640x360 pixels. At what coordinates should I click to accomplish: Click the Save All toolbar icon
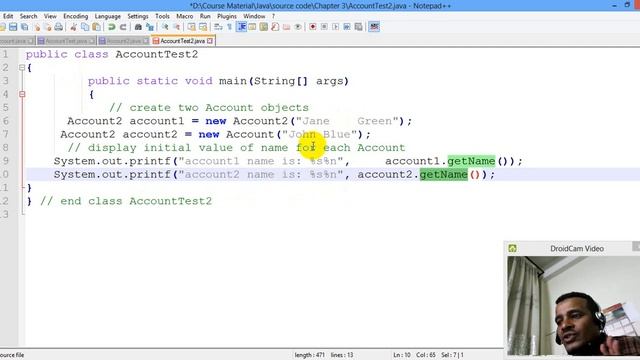click(24, 27)
